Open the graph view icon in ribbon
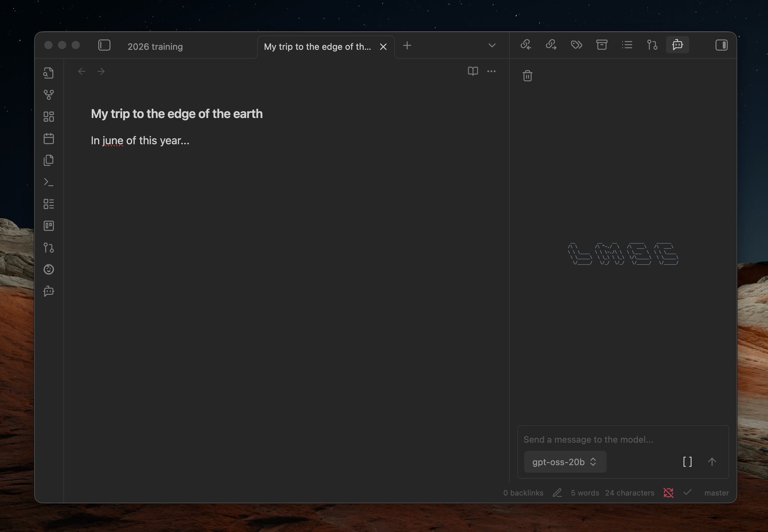The height and width of the screenshot is (532, 768). (x=49, y=94)
